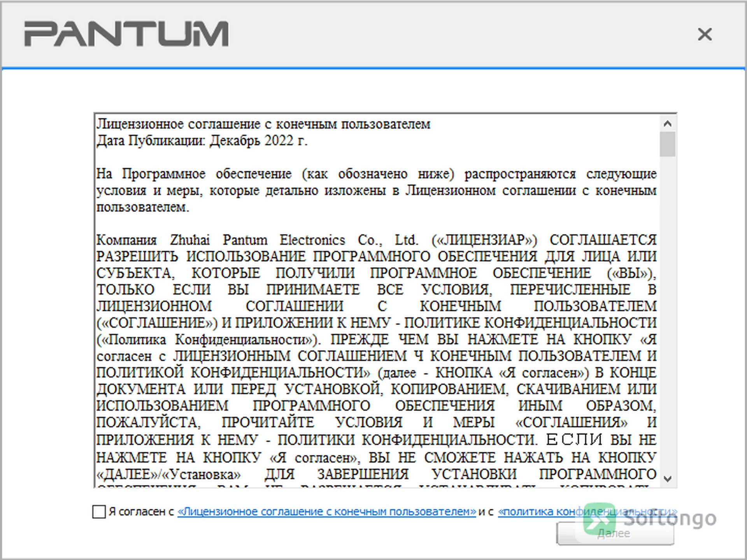Click the "Далее" button
This screenshot has width=747, height=560.
click(x=615, y=533)
